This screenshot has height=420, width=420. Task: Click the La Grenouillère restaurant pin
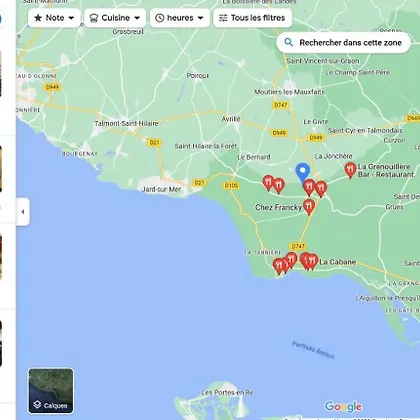click(x=350, y=170)
